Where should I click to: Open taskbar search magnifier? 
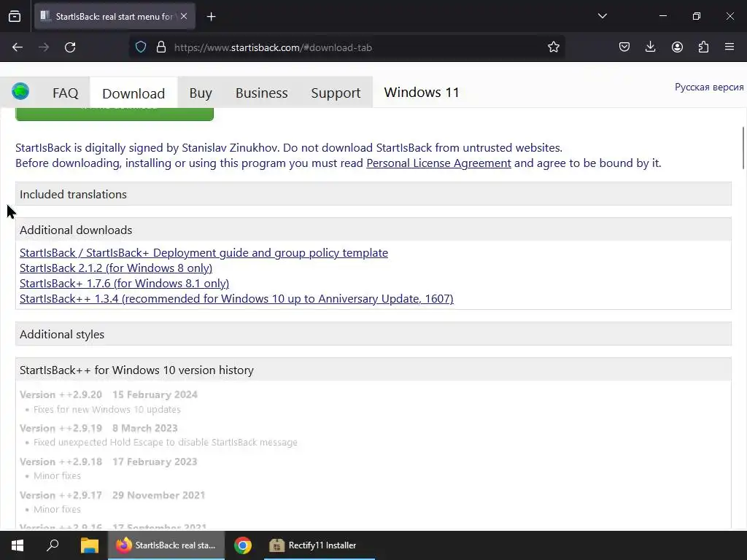pyautogui.click(x=53, y=545)
